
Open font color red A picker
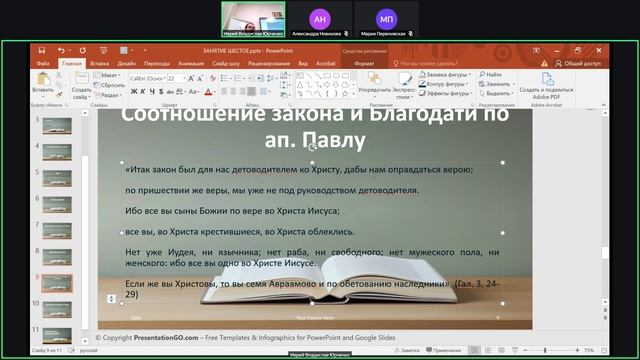(x=209, y=91)
